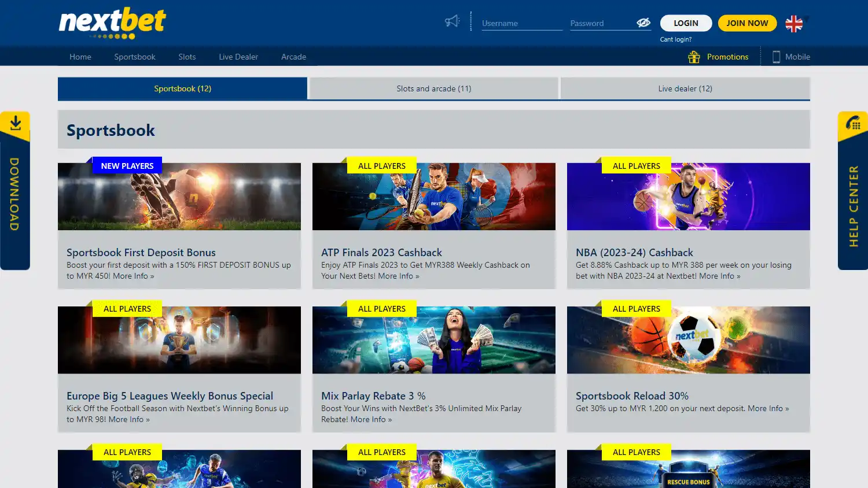Open Mix Parlay Rebate banner image
The image size is (868, 488).
[434, 340]
